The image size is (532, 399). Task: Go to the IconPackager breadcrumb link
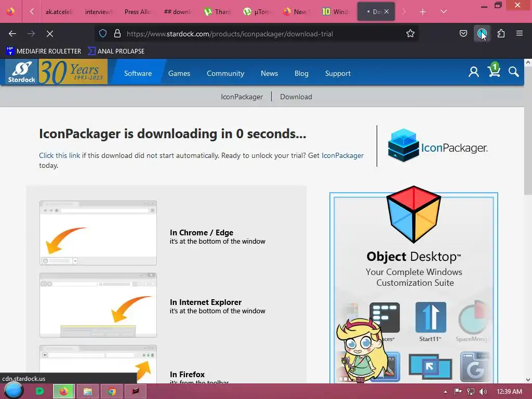coord(242,97)
